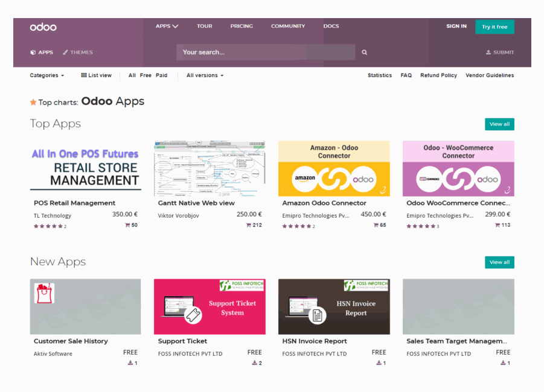
Task: Click download icon under Customer Sale History
Action: (x=130, y=363)
